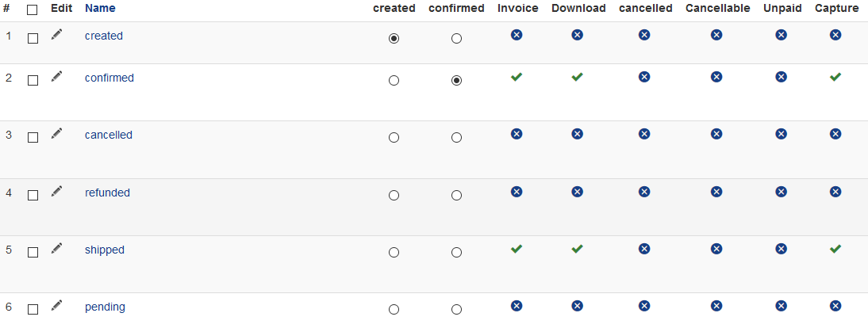The height and width of the screenshot is (332, 868).
Task: Enable Unpaid for the refunded status
Action: point(782,192)
